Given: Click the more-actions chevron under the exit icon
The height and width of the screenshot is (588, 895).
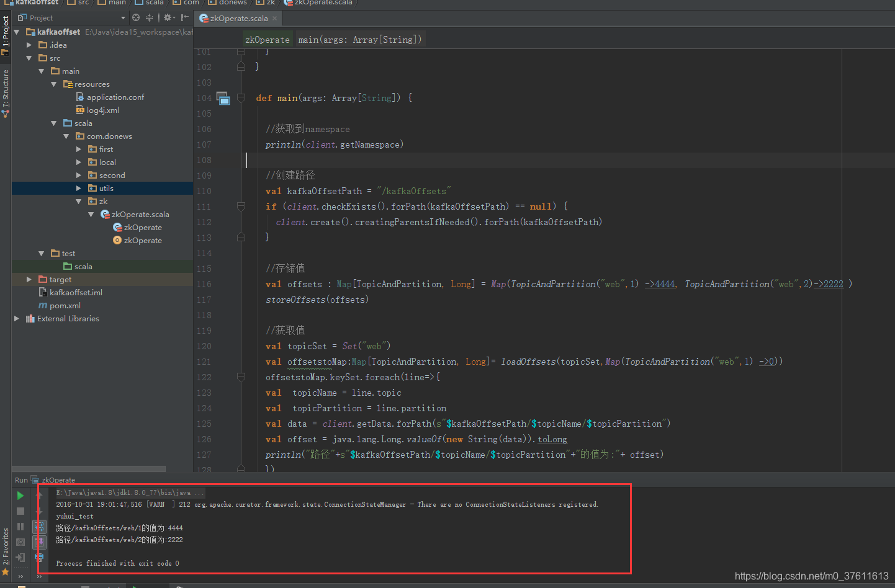Looking at the screenshot, I should tap(20, 576).
